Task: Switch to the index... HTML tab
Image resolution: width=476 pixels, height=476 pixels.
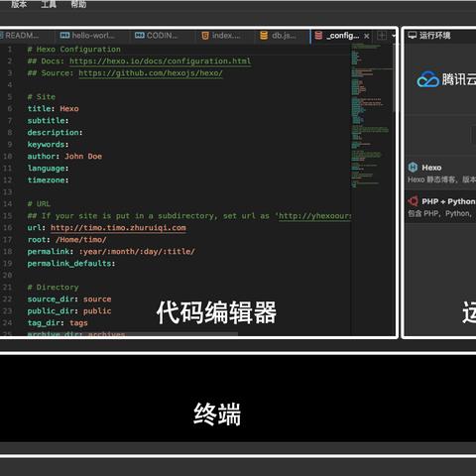Action: coord(221,36)
